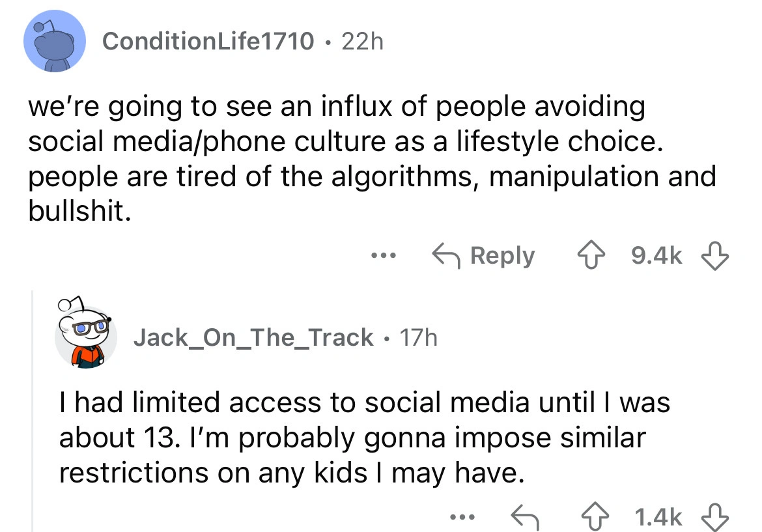Image resolution: width=762 pixels, height=532 pixels.
Task: Click the 9.4k vote count
Action: 656,255
